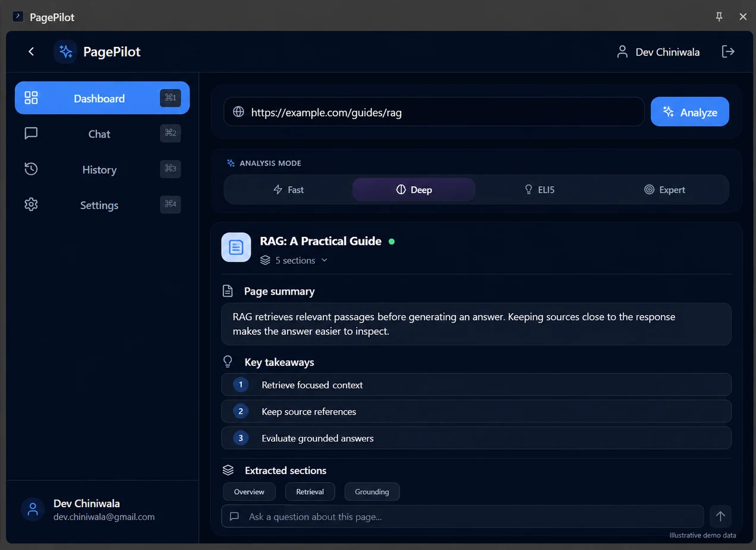Open the Grounding section chip
The width and height of the screenshot is (756, 550).
pos(372,492)
